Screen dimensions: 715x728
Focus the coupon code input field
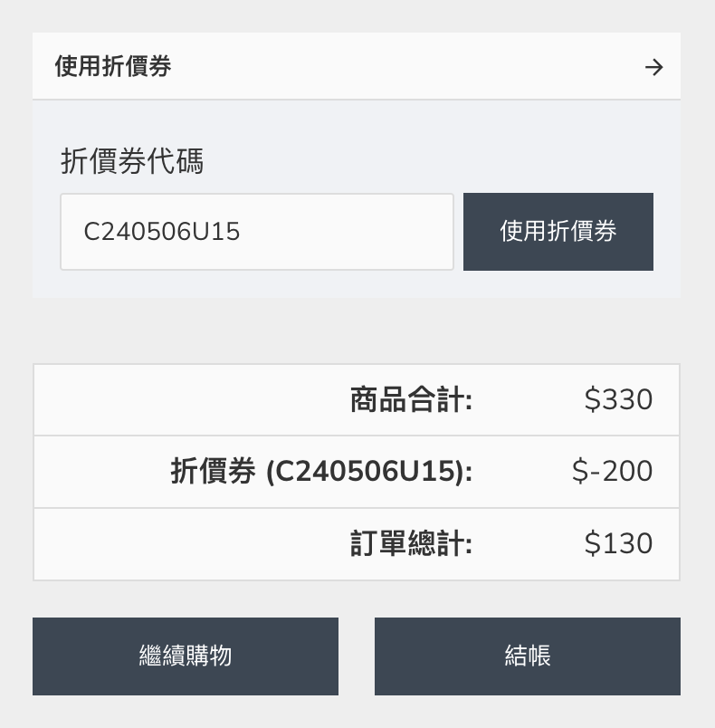point(256,232)
